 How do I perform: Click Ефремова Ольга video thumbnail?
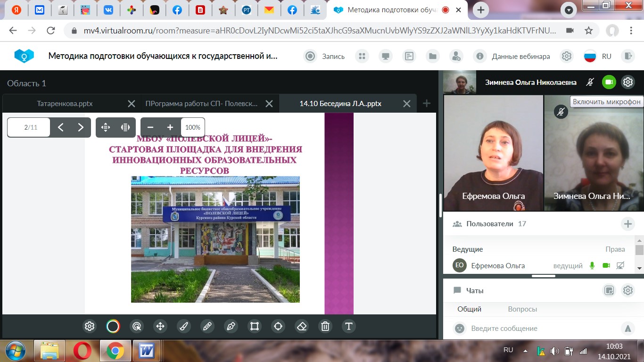click(493, 153)
